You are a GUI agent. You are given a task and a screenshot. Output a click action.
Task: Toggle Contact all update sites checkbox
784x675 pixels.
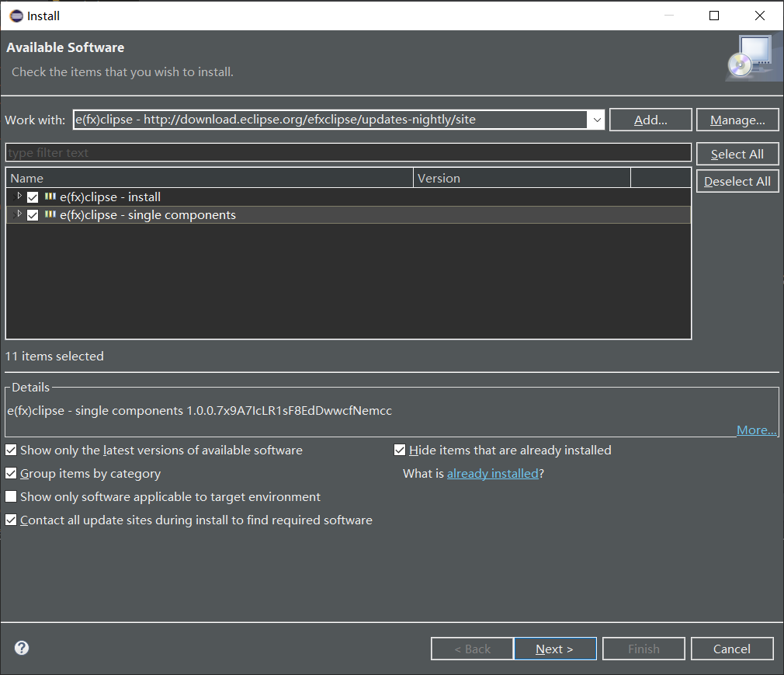click(x=11, y=520)
